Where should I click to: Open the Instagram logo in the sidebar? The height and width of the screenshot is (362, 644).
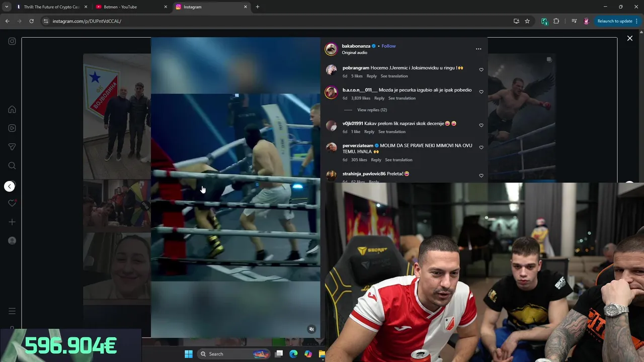click(12, 41)
